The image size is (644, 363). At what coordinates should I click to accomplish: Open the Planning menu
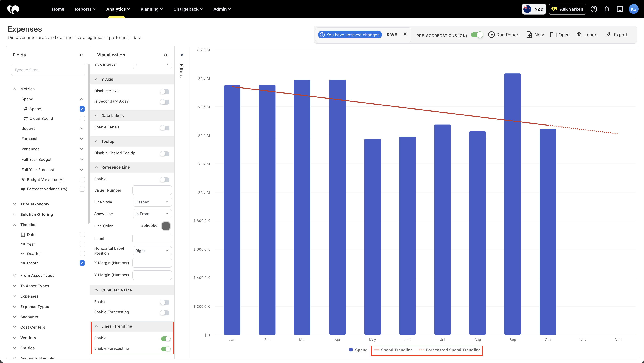(x=151, y=9)
